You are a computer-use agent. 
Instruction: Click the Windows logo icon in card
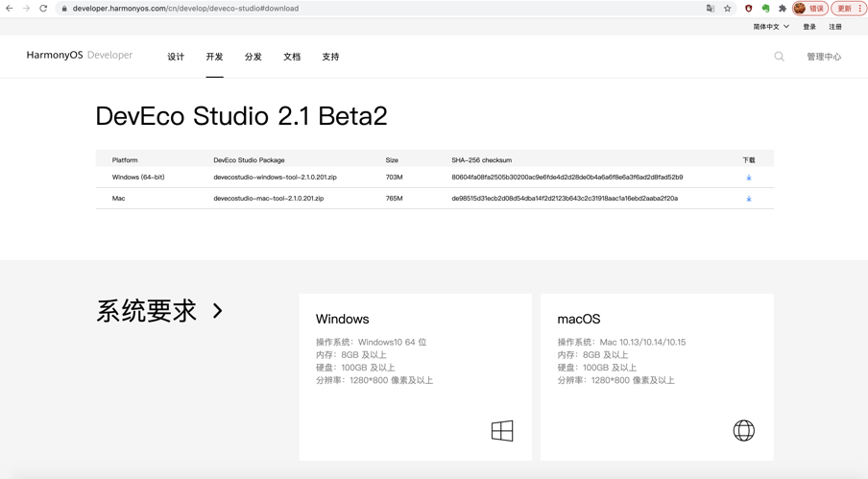[x=502, y=430]
